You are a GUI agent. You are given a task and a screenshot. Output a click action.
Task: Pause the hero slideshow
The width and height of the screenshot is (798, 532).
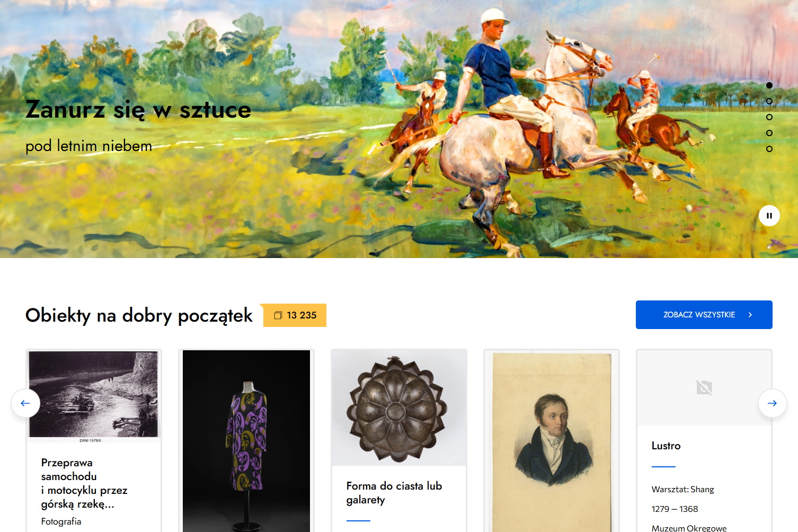point(769,216)
